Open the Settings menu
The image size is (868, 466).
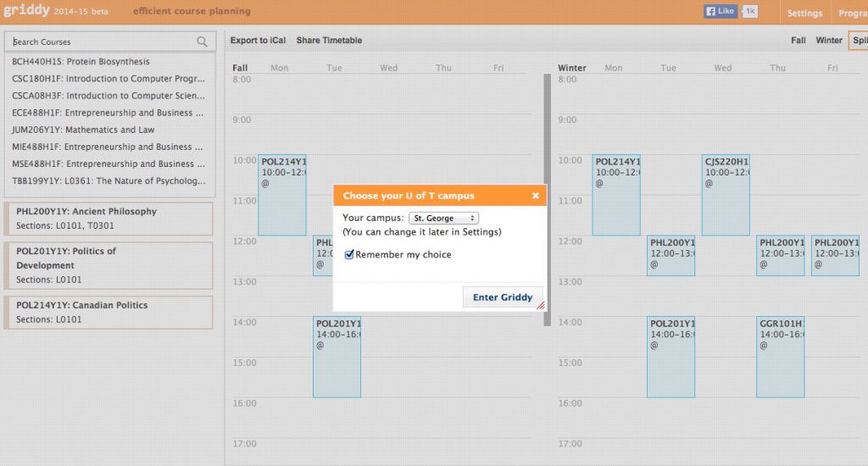click(x=804, y=13)
